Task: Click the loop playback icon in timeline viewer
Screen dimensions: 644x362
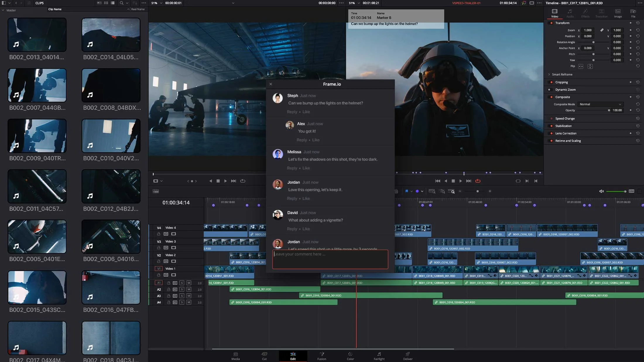Action: [478, 181]
